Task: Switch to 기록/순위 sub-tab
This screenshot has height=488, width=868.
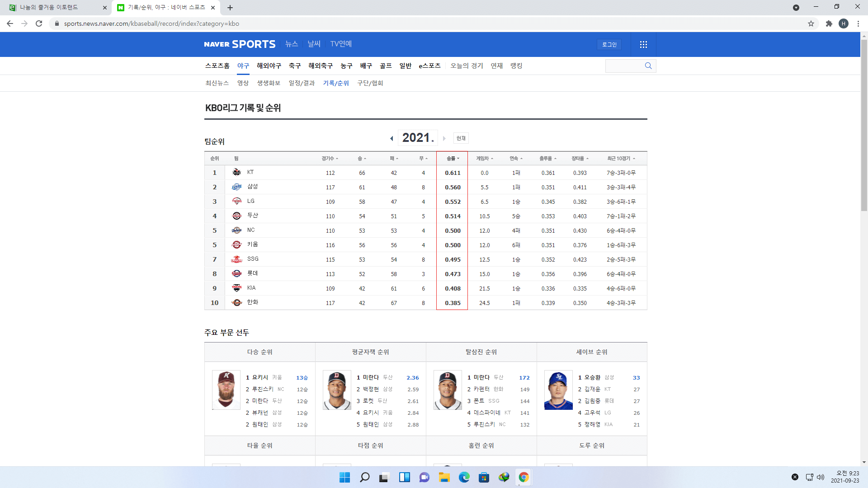Action: tap(336, 83)
